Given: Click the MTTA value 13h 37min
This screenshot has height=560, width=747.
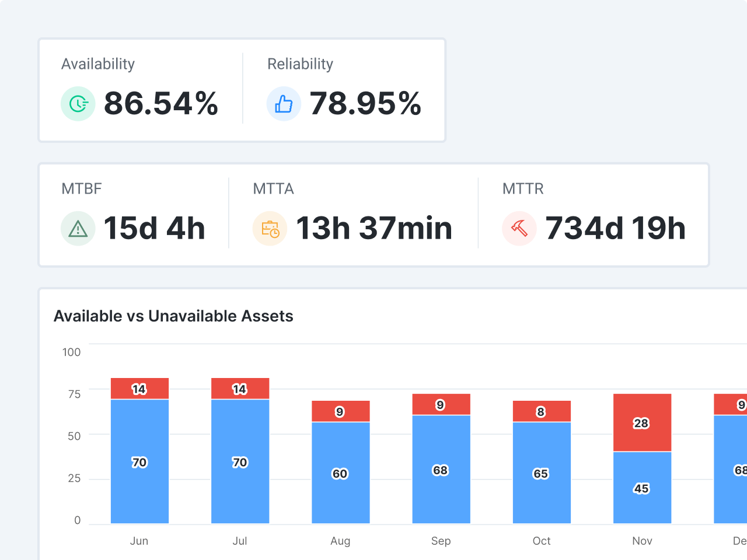Looking at the screenshot, I should 374,228.
